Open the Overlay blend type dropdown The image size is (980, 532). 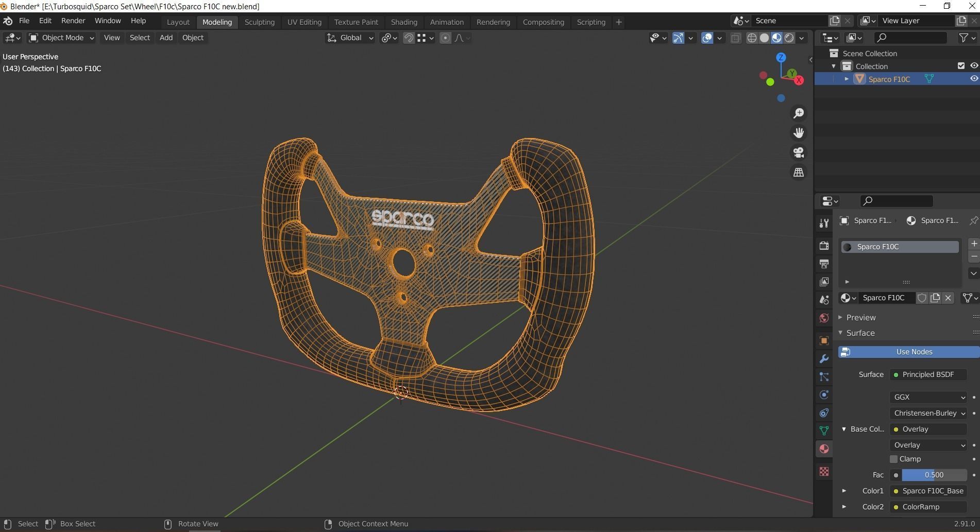[928, 445]
